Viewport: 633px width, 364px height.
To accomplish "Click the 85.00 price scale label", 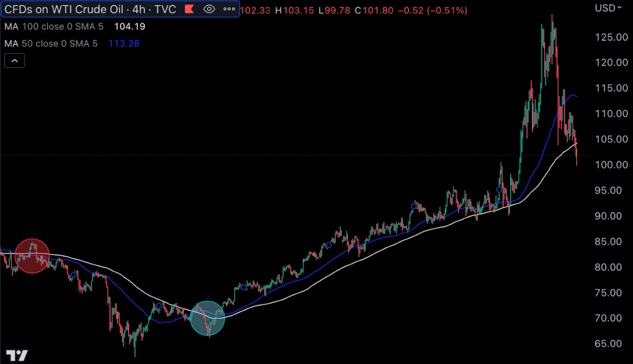I will tap(608, 242).
